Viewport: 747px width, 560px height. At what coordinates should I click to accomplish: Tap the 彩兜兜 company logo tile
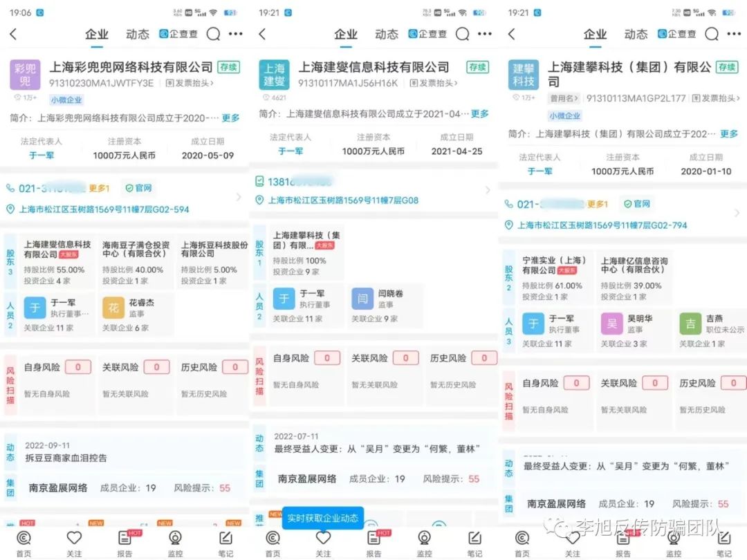(26, 75)
